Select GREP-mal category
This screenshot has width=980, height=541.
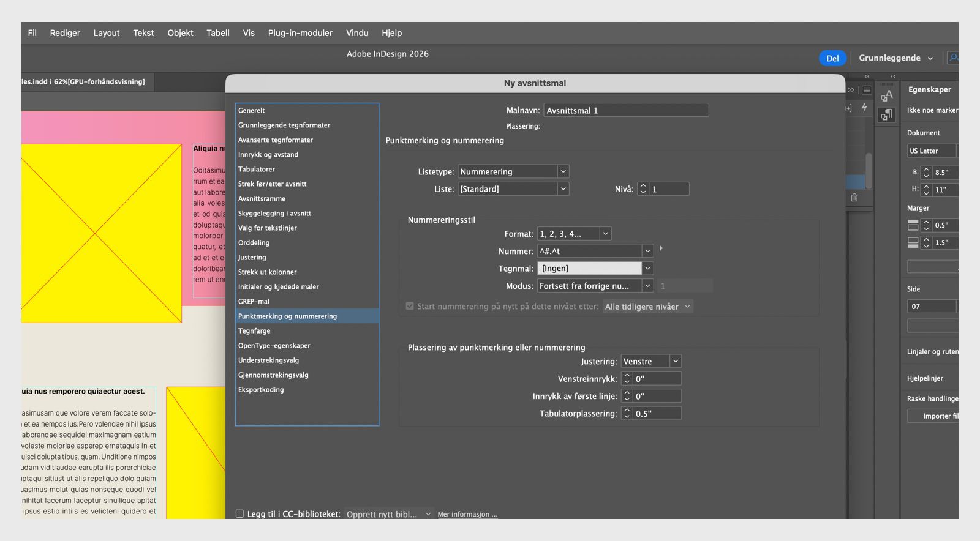[x=307, y=301]
